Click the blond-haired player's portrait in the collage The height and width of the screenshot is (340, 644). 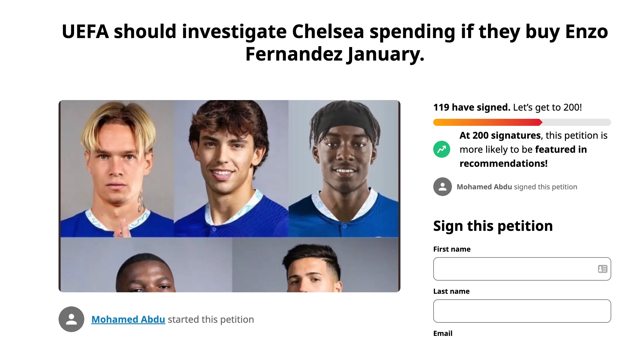coord(117,169)
